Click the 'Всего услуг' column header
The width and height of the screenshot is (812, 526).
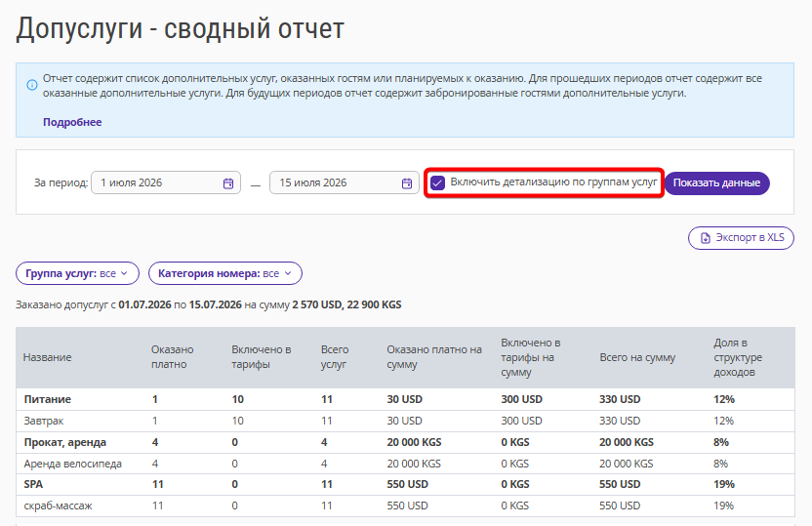pyautogui.click(x=335, y=357)
